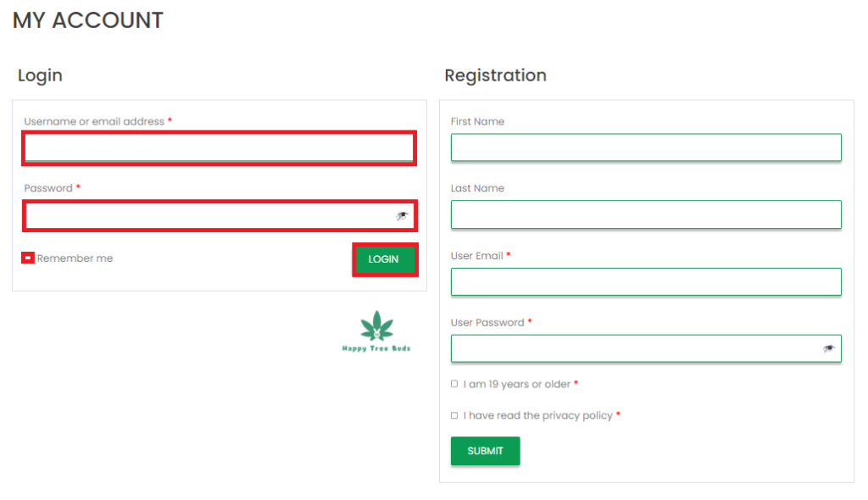Check the 19 years or older box

(454, 384)
